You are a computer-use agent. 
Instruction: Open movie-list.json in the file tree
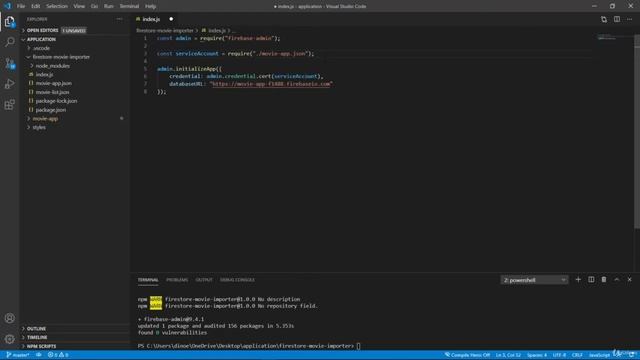click(x=52, y=92)
